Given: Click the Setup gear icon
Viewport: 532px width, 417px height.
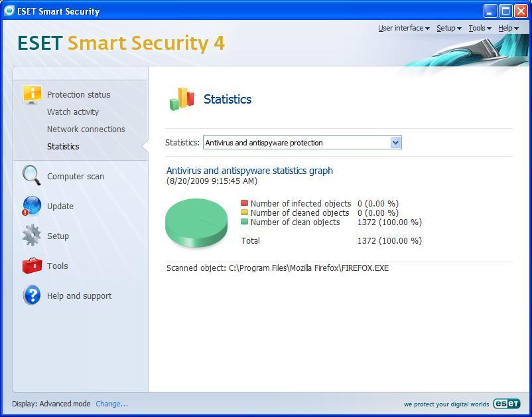Looking at the screenshot, I should point(31,236).
